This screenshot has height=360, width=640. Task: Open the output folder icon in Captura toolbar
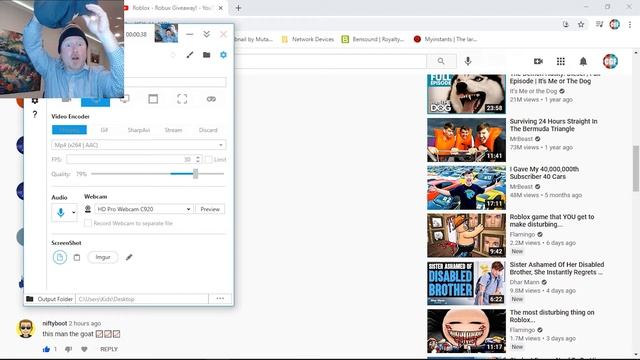(207, 55)
